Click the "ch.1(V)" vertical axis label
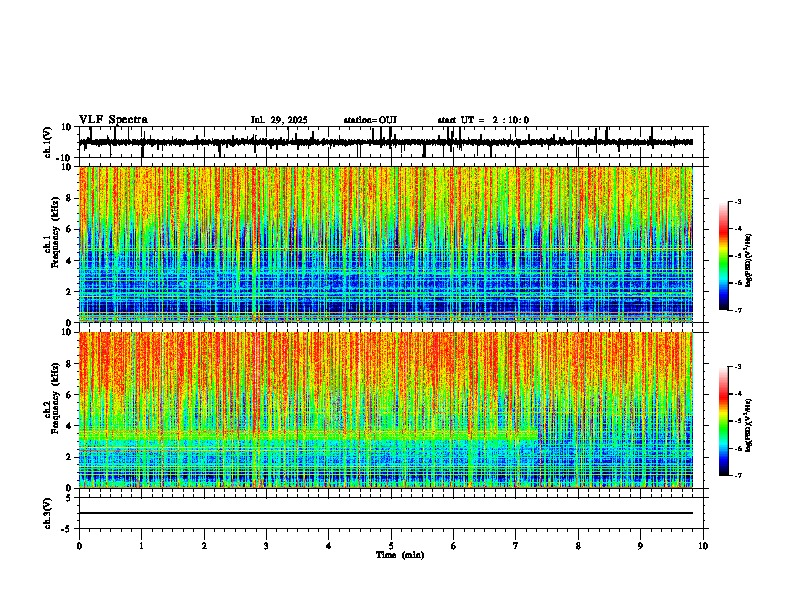This screenshot has height=612, width=792. (48, 142)
